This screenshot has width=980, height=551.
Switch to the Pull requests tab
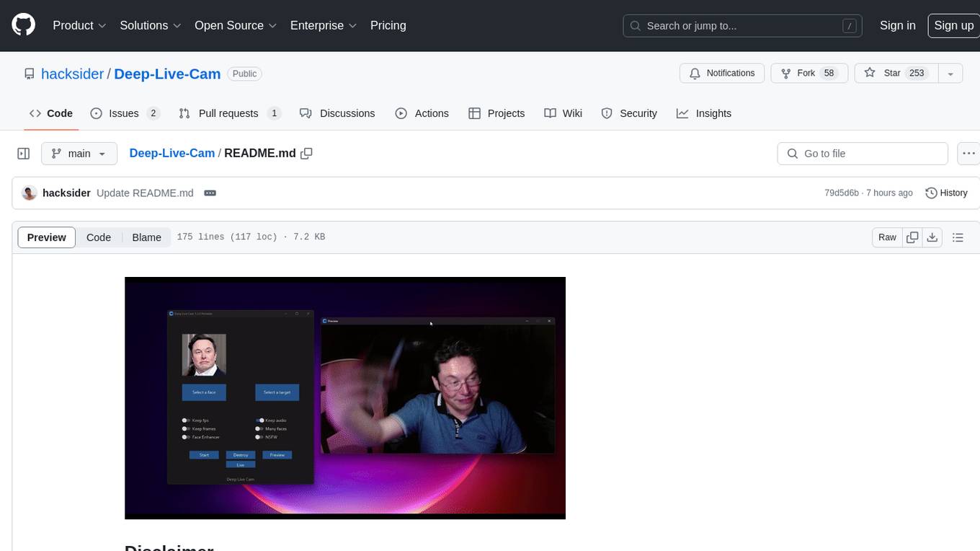230,113
